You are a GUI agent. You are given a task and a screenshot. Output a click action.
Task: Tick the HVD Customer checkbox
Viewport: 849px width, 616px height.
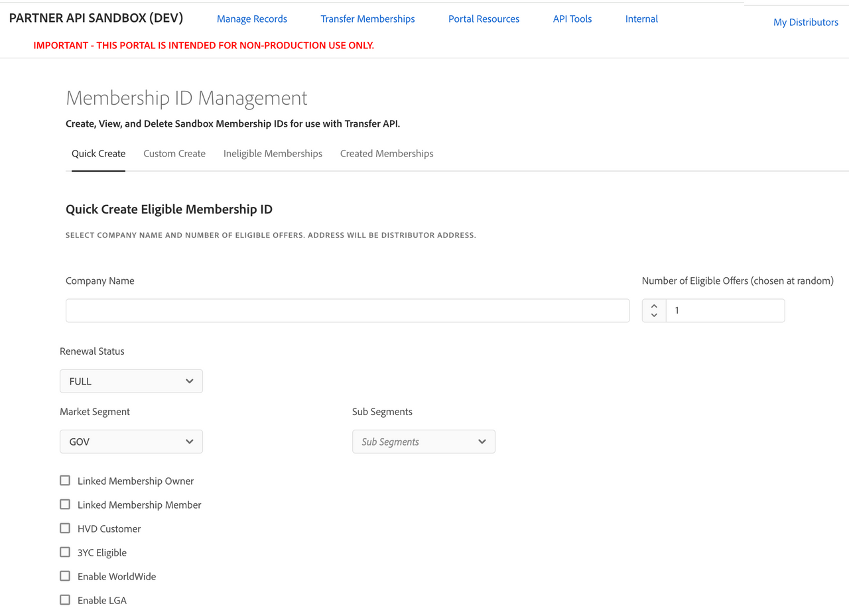point(65,528)
